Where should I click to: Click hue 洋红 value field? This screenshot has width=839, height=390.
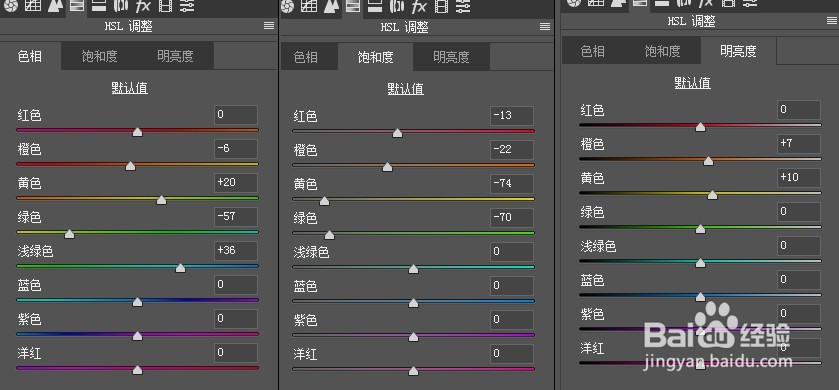click(236, 353)
